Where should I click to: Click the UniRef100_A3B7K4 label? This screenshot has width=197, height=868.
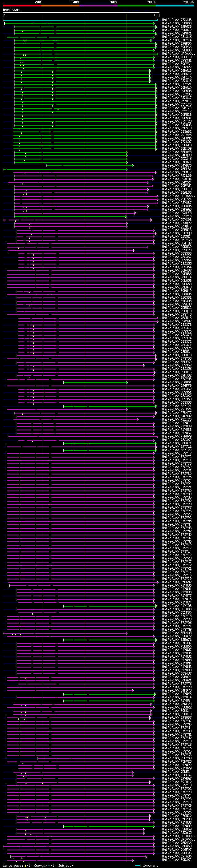(x=177, y=200)
